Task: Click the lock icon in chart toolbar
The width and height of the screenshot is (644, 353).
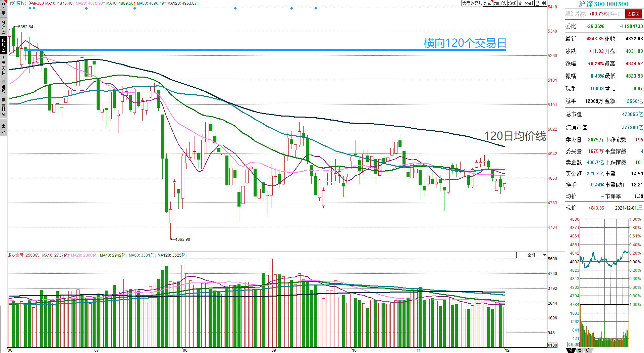Action: point(537,3)
